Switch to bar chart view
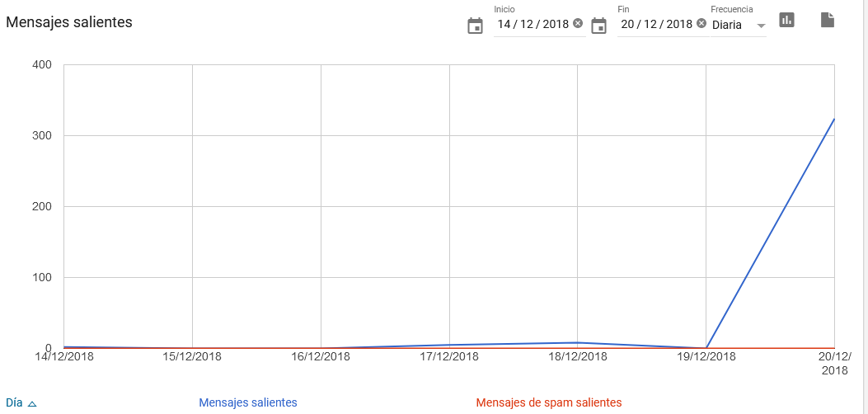The image size is (868, 414). tap(786, 20)
